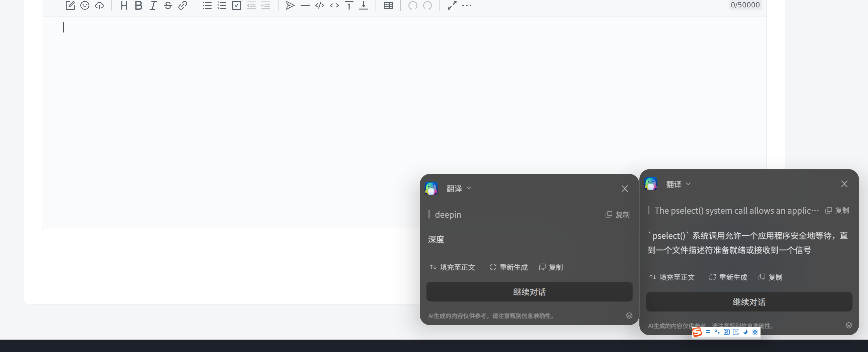Insert a task checklist item
Viewport: 868px width, 352px height.
coord(237,5)
